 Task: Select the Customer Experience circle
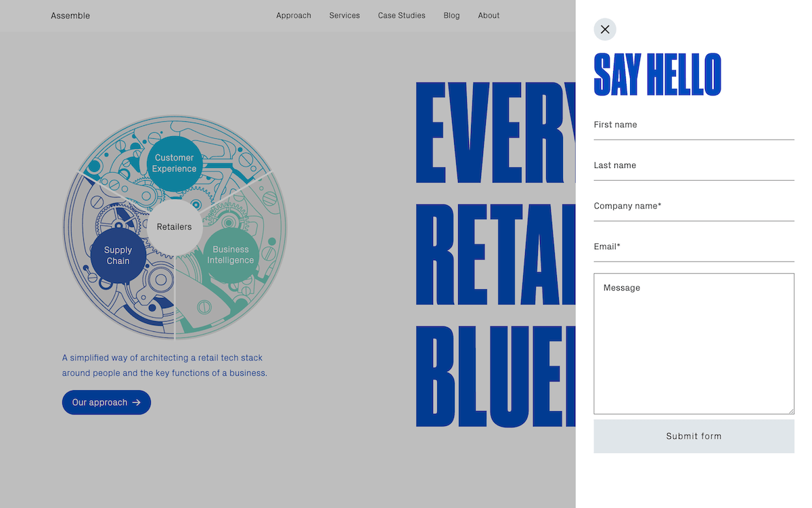[x=174, y=163]
